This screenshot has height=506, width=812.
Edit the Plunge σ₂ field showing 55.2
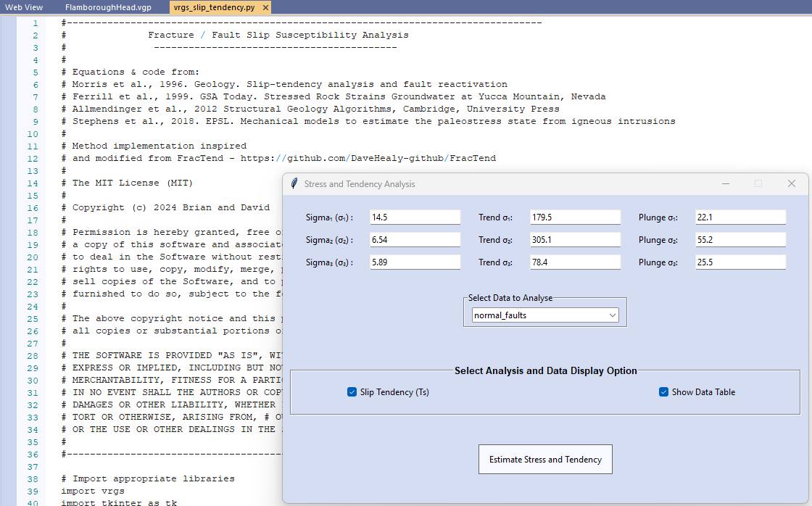pyautogui.click(x=740, y=239)
